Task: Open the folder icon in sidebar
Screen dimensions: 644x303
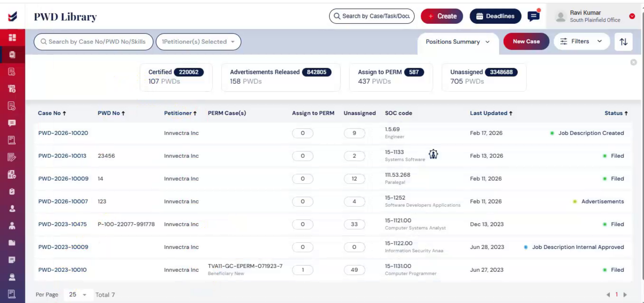Action: pos(12,243)
